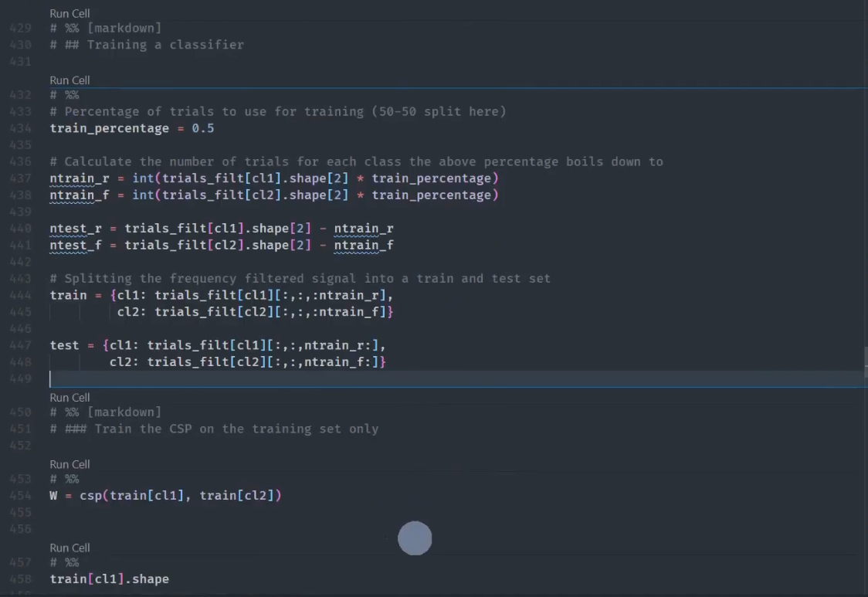The height and width of the screenshot is (597, 868).
Task: Run the cell defining train_percentage
Action: click(x=69, y=80)
